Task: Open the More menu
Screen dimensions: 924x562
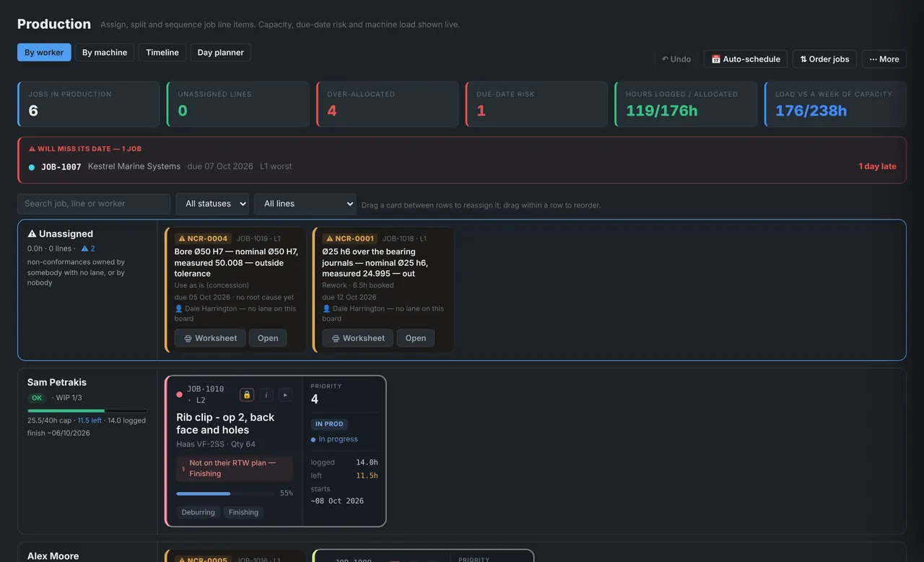Action: click(884, 59)
